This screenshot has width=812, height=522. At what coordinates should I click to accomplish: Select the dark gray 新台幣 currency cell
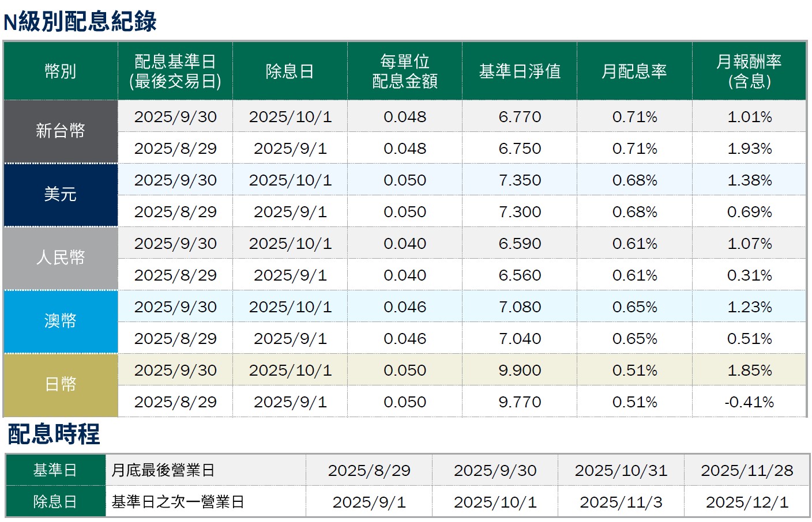(x=61, y=131)
